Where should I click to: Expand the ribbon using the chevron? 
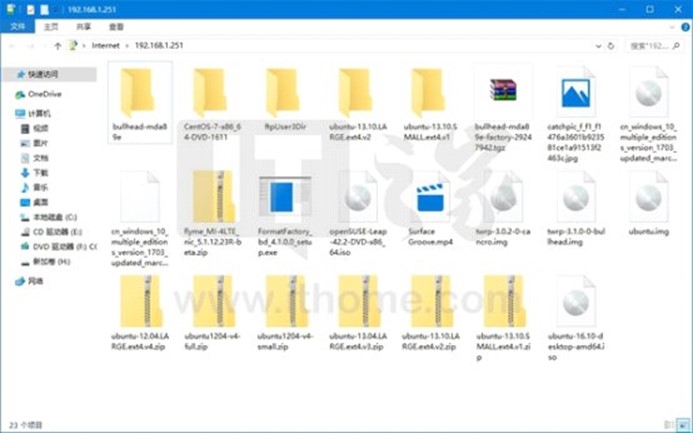pyautogui.click(x=669, y=28)
